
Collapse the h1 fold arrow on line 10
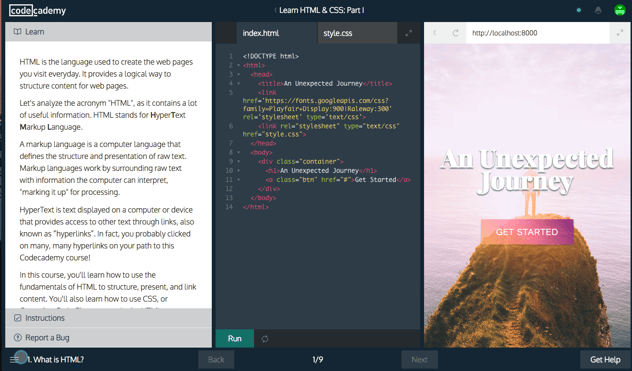click(x=239, y=171)
